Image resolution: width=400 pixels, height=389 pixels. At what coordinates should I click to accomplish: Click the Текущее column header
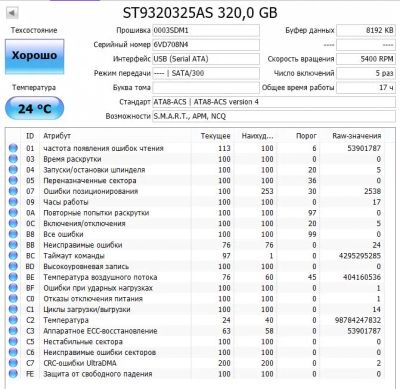[215, 136]
